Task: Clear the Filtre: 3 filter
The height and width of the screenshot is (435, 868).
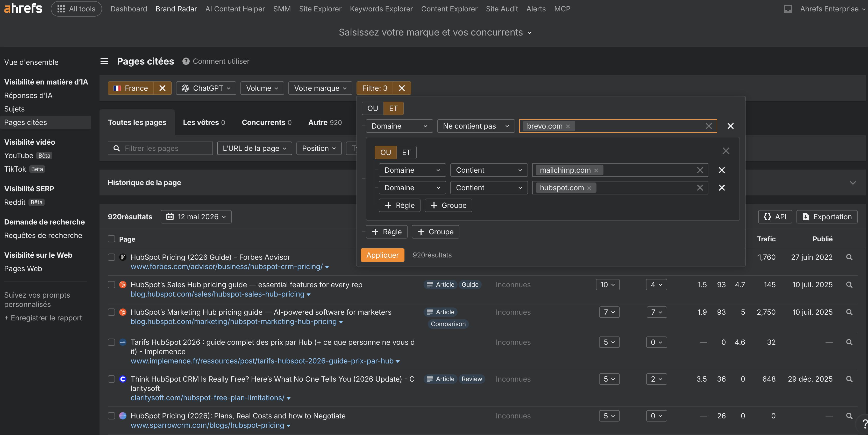Action: pos(401,88)
